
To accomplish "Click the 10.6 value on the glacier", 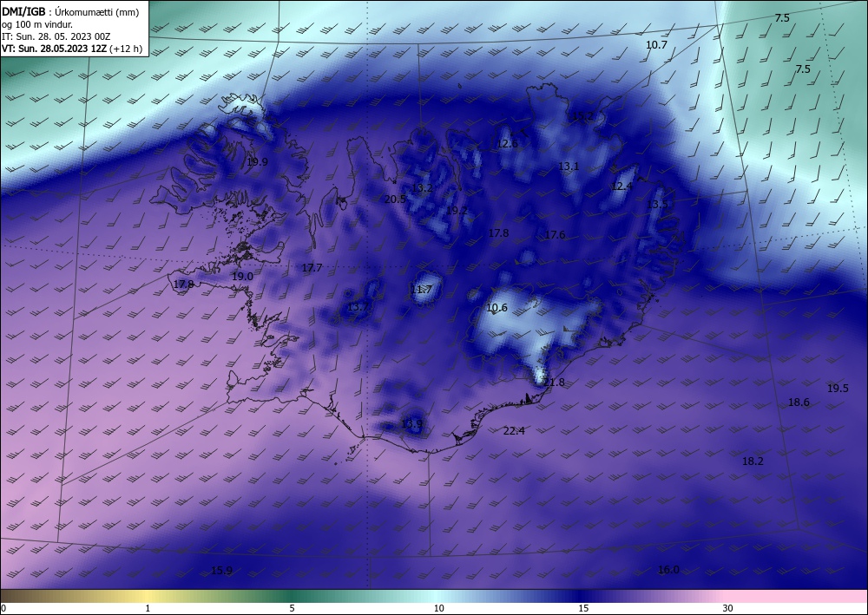I will tap(496, 307).
